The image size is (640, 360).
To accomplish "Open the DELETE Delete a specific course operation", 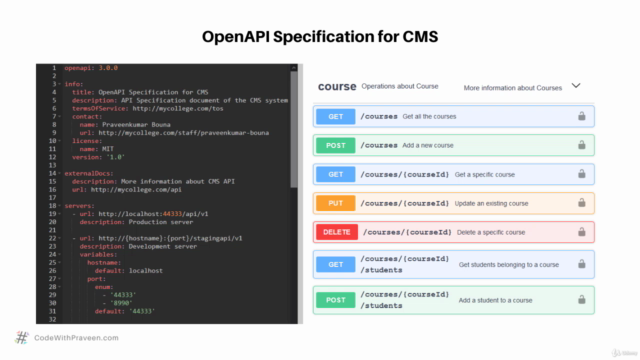I will [453, 232].
